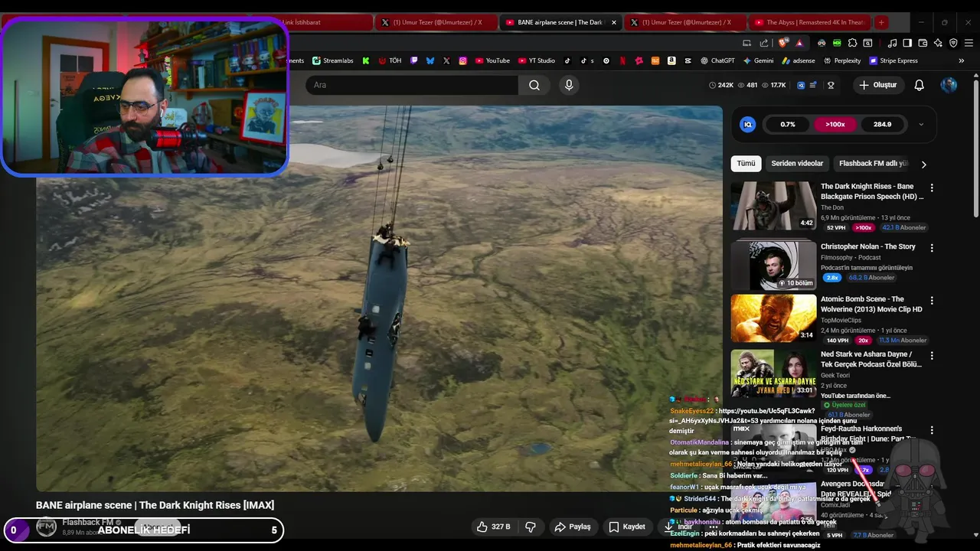This screenshot has width=980, height=551.
Task: Open the Oluştur create menu
Action: coord(877,85)
